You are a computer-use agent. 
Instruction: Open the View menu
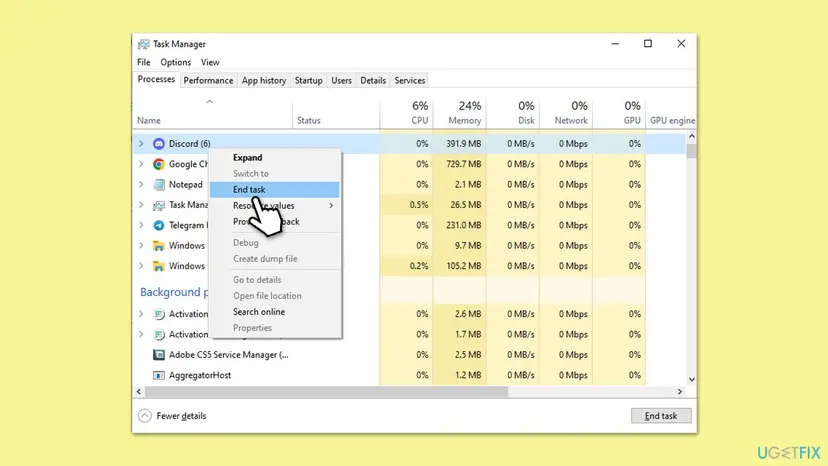[x=210, y=62]
